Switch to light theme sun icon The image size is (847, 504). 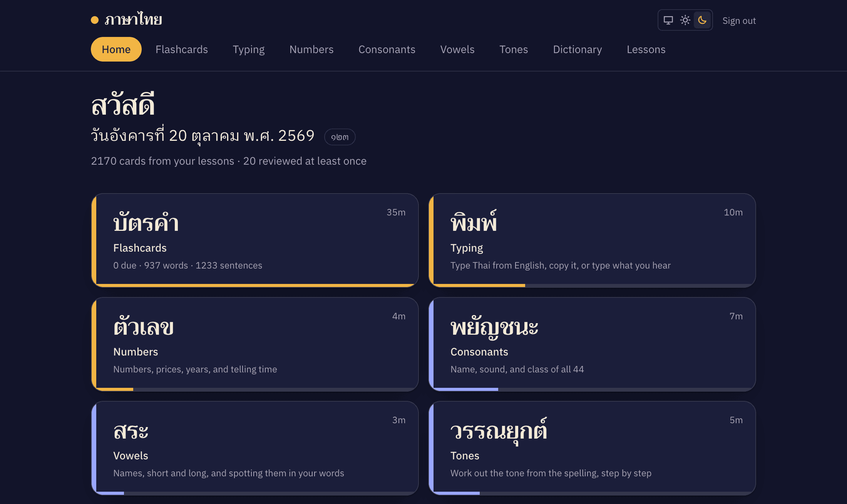click(x=685, y=20)
